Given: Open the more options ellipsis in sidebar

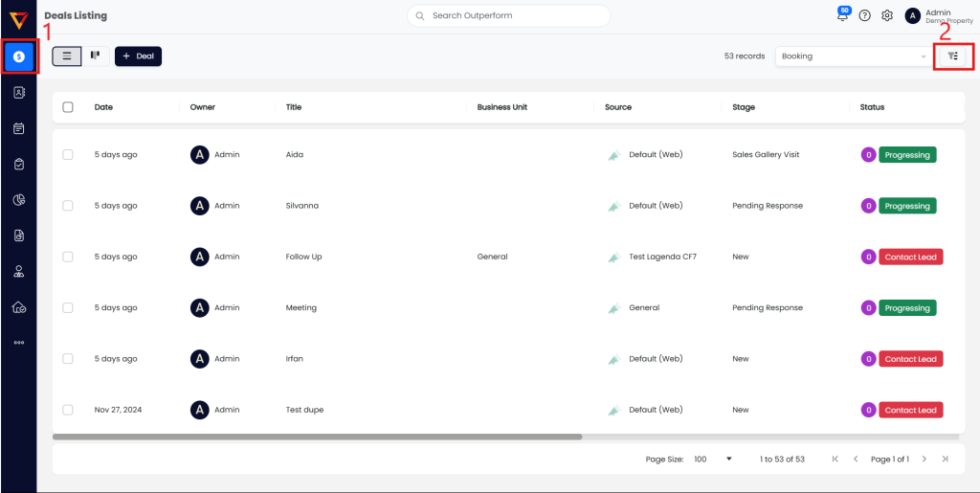Looking at the screenshot, I should (19, 343).
